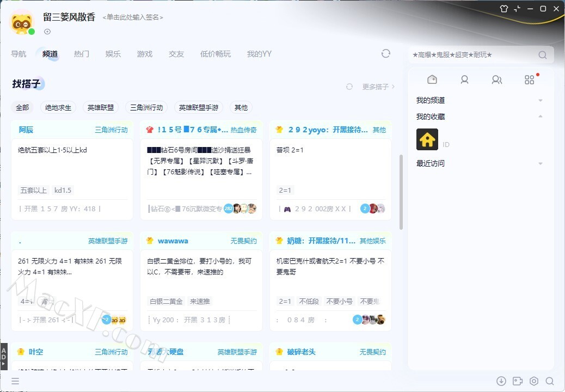The width and height of the screenshot is (565, 392).
Task: Open the channel home icon in the right panel
Action: [x=432, y=79]
